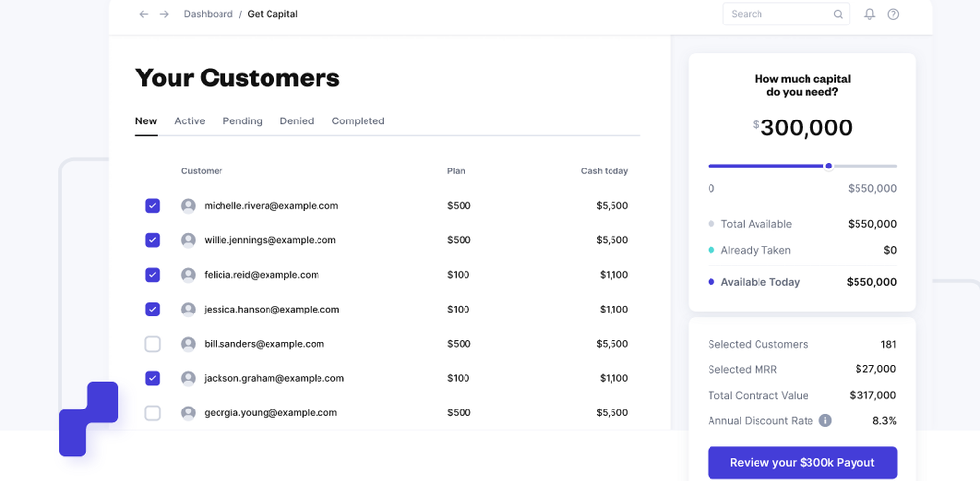Viewport: 980px width, 481px height.
Task: Select the New tab
Action: 146,121
